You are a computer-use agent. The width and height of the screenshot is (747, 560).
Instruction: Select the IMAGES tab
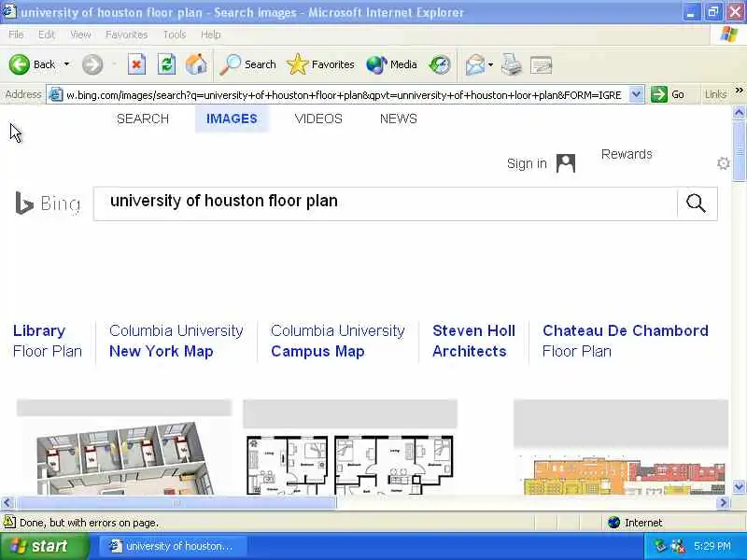pyautogui.click(x=232, y=119)
